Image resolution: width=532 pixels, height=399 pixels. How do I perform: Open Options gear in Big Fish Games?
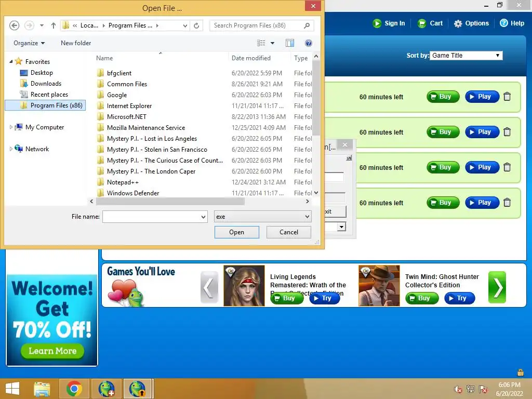tap(471, 23)
